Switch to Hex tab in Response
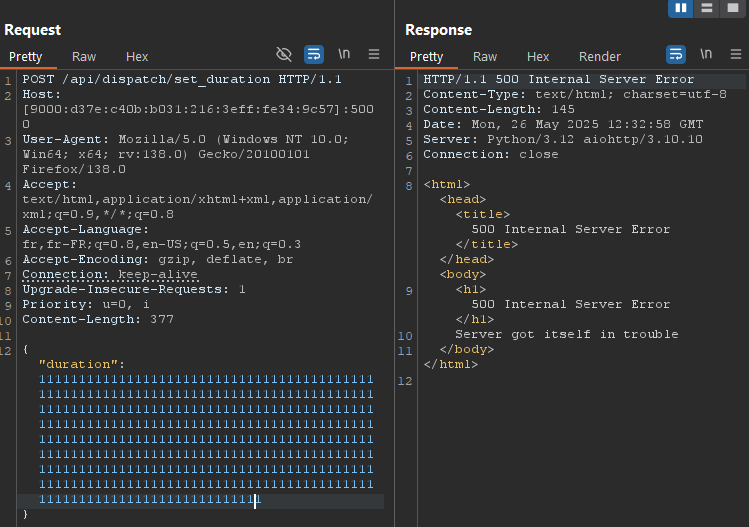This screenshot has height=527, width=749. coord(538,56)
